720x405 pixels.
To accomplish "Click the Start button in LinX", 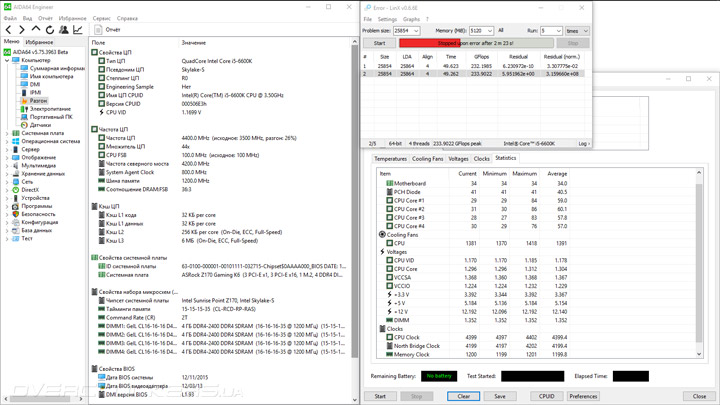I will [x=379, y=43].
